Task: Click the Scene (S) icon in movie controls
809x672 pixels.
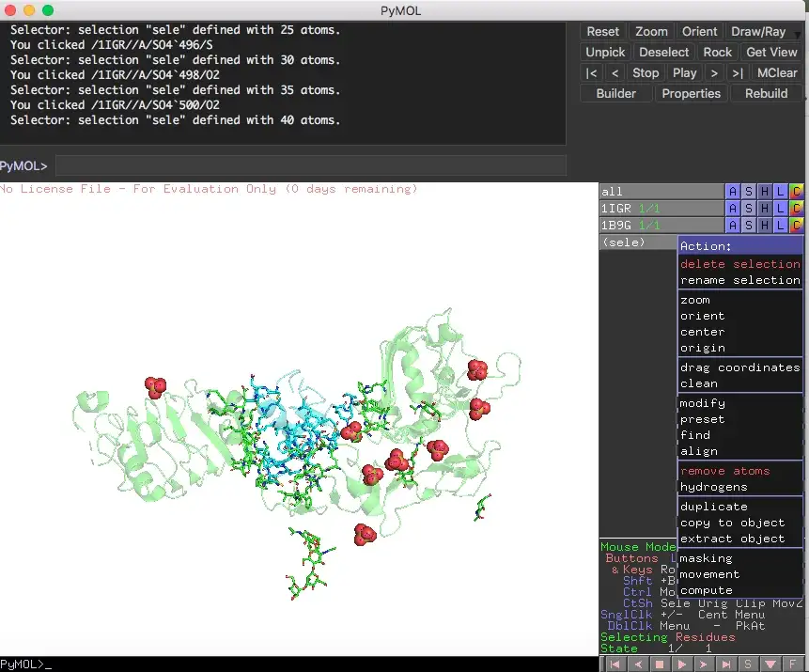Action: (x=748, y=664)
